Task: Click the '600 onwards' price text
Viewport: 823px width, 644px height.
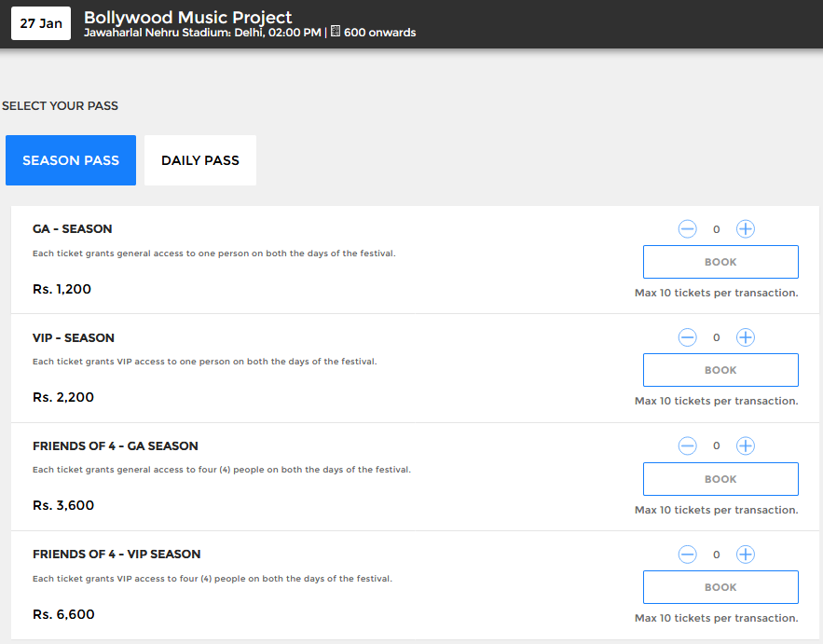Action: coord(380,33)
